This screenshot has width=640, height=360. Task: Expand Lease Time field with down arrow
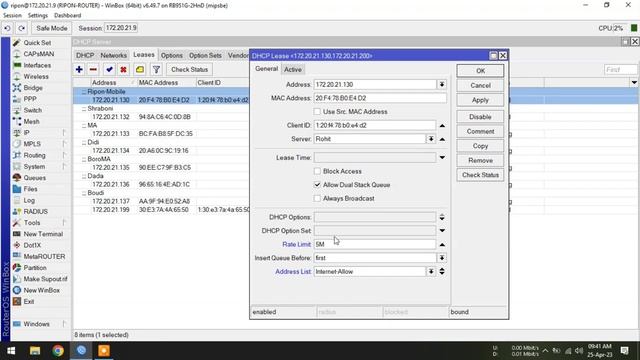[x=442, y=158]
